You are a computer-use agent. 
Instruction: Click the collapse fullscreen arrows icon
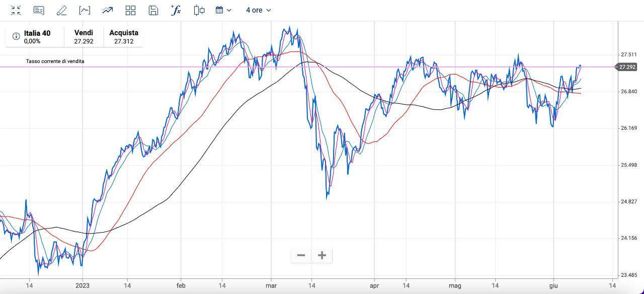click(x=16, y=10)
